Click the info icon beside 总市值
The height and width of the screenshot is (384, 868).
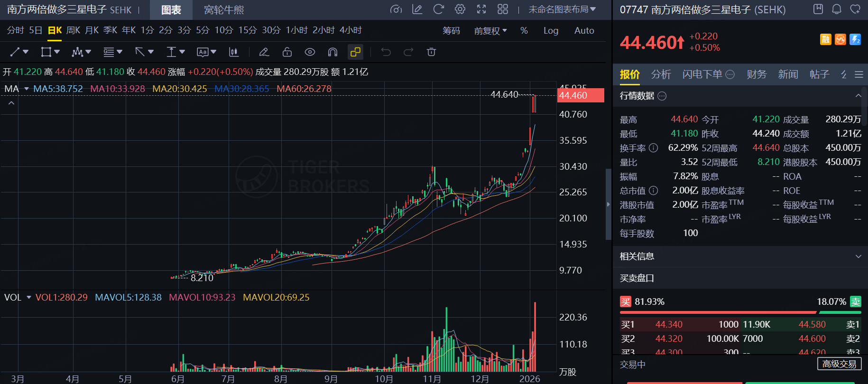(x=654, y=191)
